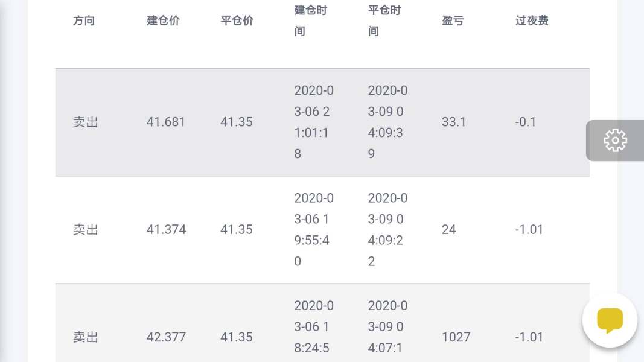Click the profit value 33.1
644x362 pixels.
(454, 122)
